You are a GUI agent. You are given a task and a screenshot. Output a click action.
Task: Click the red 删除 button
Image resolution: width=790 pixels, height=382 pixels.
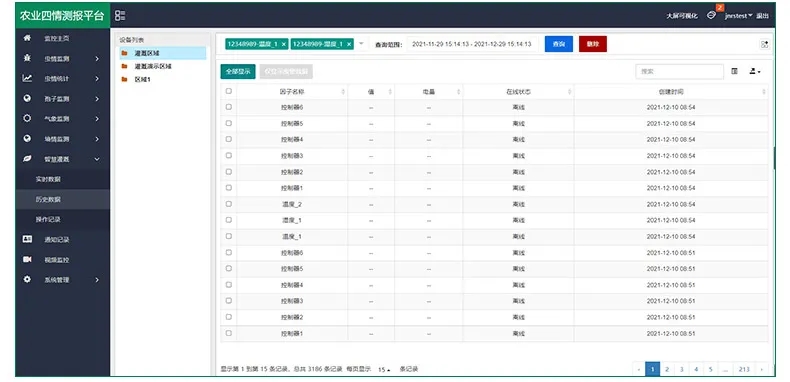point(593,44)
